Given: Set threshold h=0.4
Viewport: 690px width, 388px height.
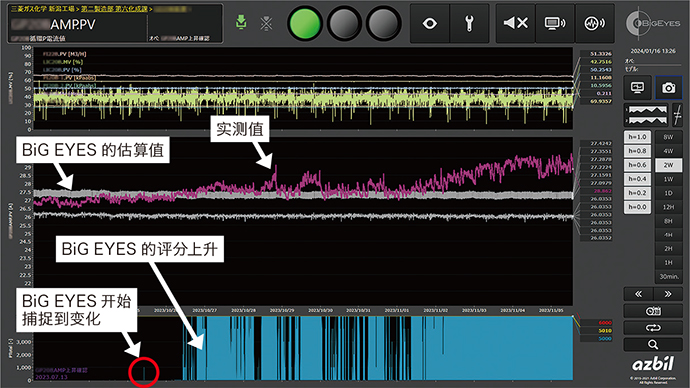Looking at the screenshot, I should (637, 179).
